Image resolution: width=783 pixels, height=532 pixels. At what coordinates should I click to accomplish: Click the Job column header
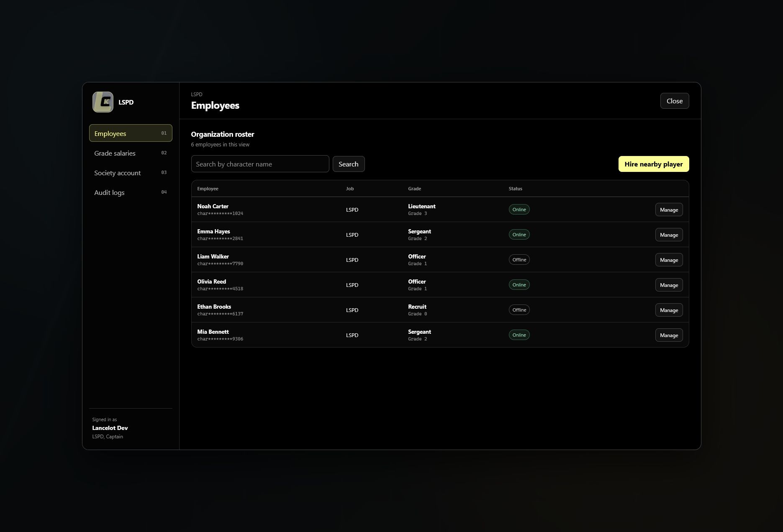350,189
